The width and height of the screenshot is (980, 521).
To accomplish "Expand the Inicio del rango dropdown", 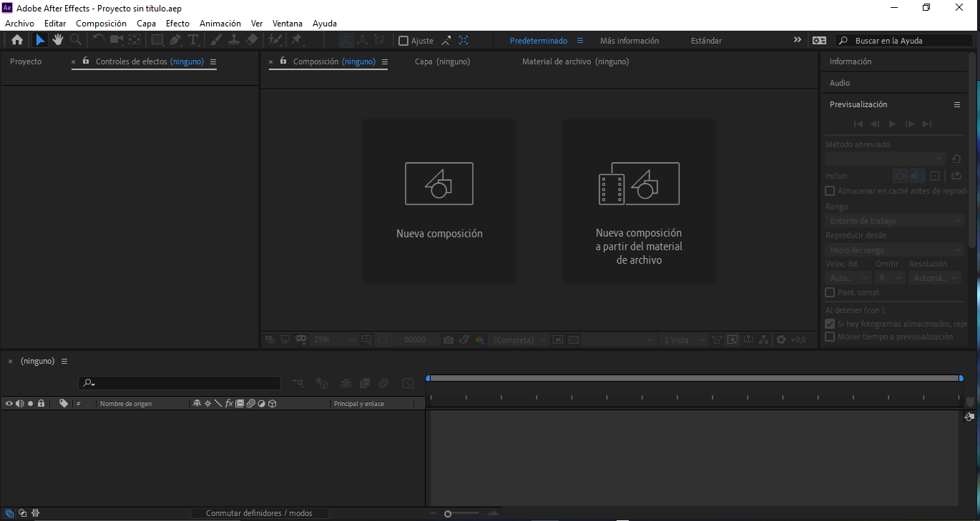I will 895,250.
